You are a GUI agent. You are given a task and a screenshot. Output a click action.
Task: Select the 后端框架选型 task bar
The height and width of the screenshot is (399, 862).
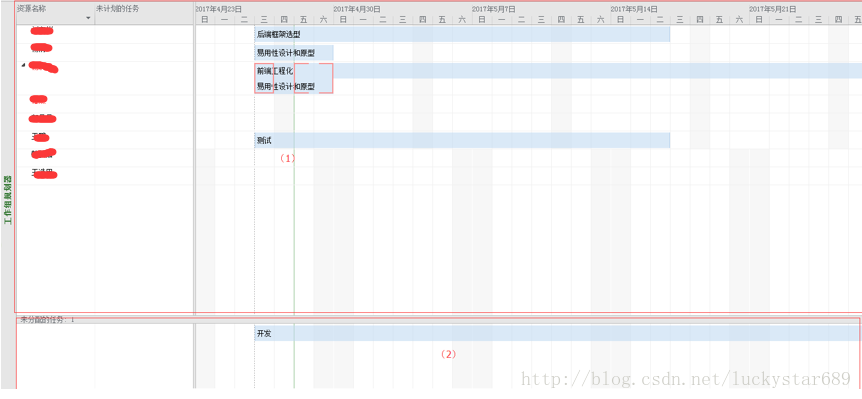[x=462, y=34]
